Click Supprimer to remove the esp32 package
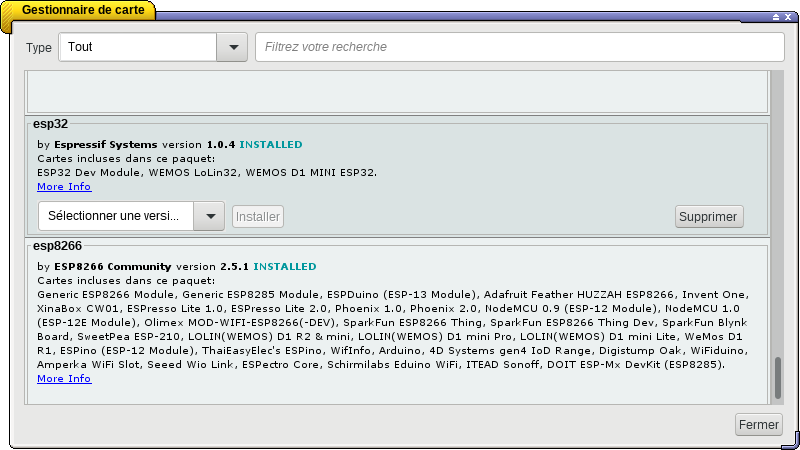Screen dimensions: 800x450 (x=709, y=216)
